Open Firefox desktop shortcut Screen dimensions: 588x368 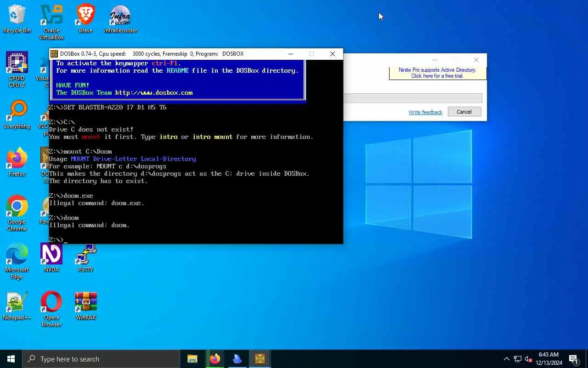tap(17, 163)
